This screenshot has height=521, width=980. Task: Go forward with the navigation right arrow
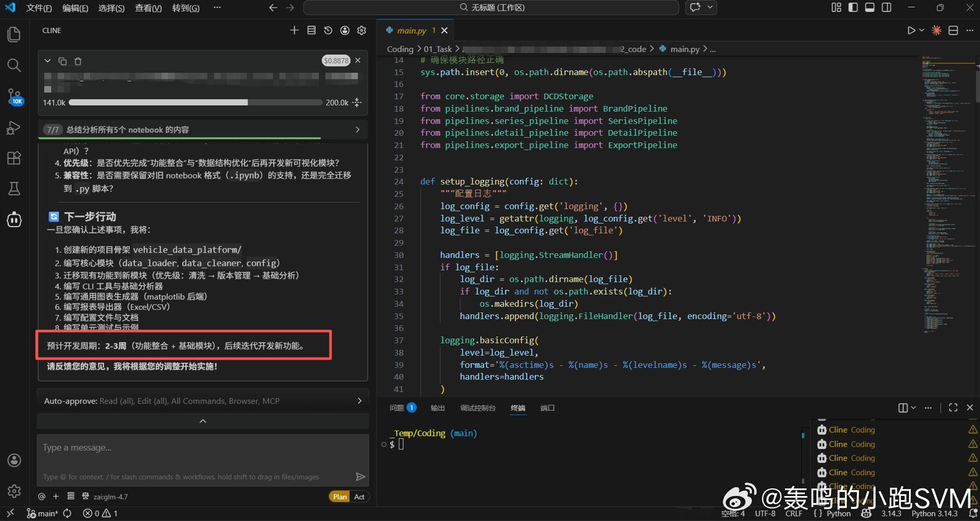tap(290, 8)
